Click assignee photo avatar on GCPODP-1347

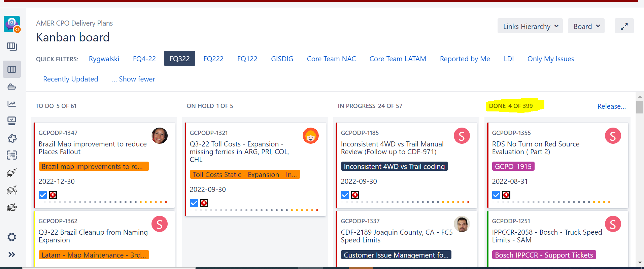point(160,136)
